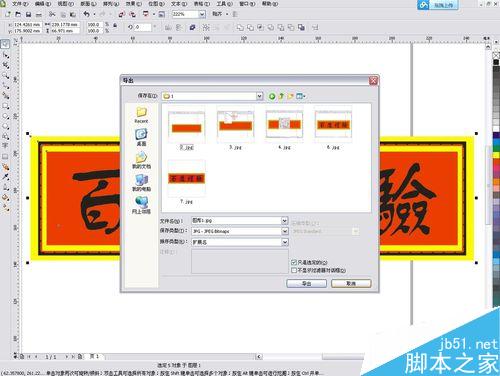Open 网上邻居 Network Places in dialog
This screenshot has width=500, height=376.
click(x=141, y=205)
